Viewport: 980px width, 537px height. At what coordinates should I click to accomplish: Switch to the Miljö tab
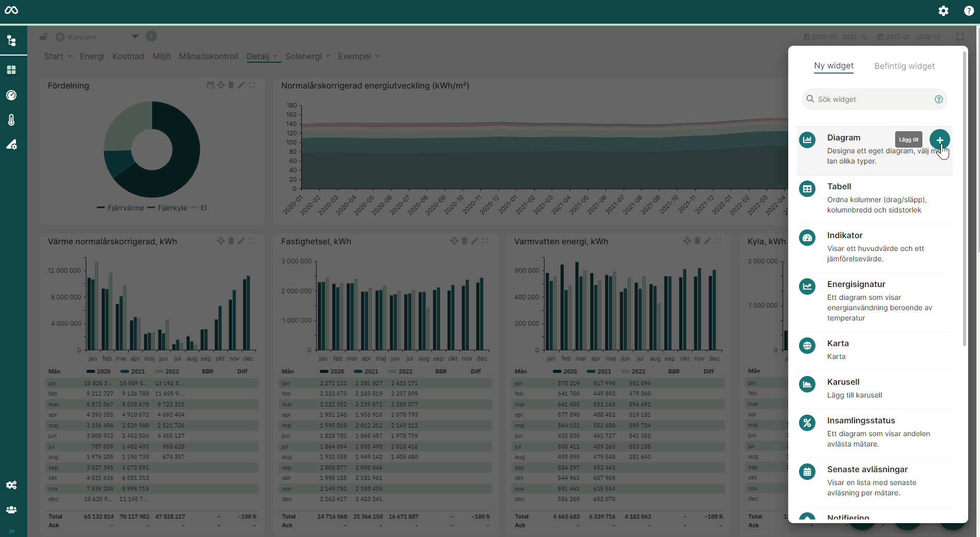(161, 57)
